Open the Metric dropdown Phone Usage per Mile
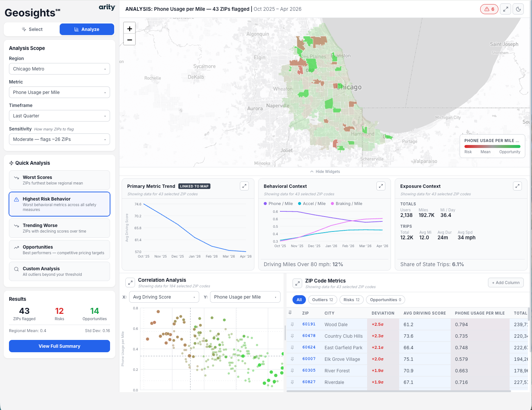The width and height of the screenshot is (532, 410). click(59, 92)
